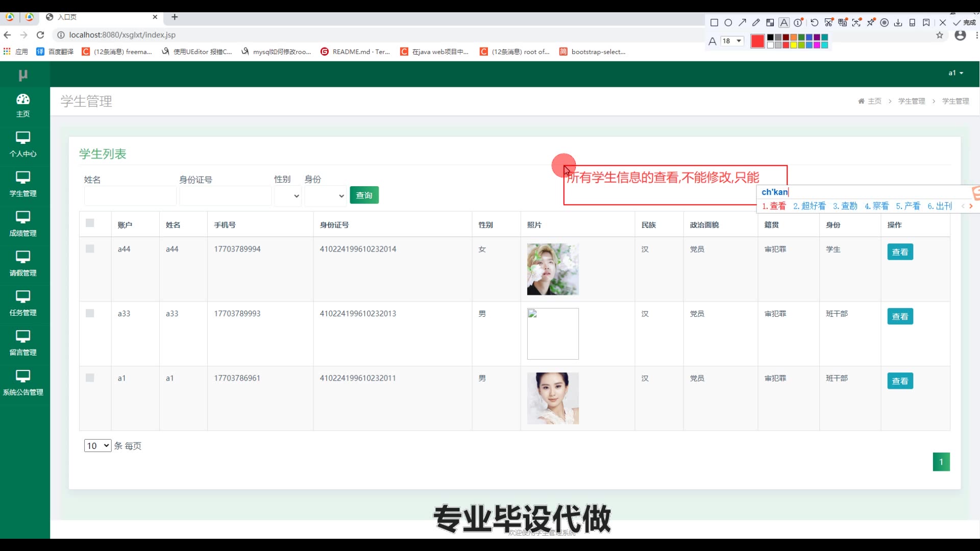Change the 10 条每页 page size dropdown
The image size is (980, 551).
tap(97, 445)
